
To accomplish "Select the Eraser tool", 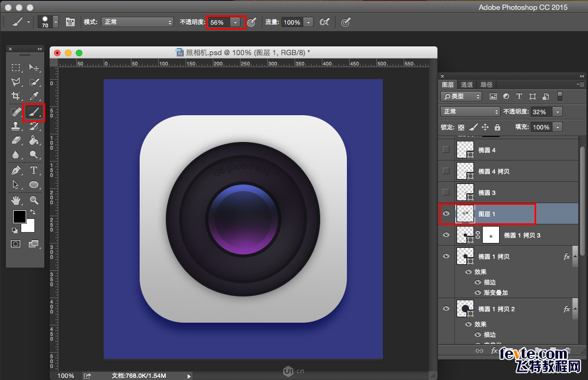I will click(x=16, y=140).
